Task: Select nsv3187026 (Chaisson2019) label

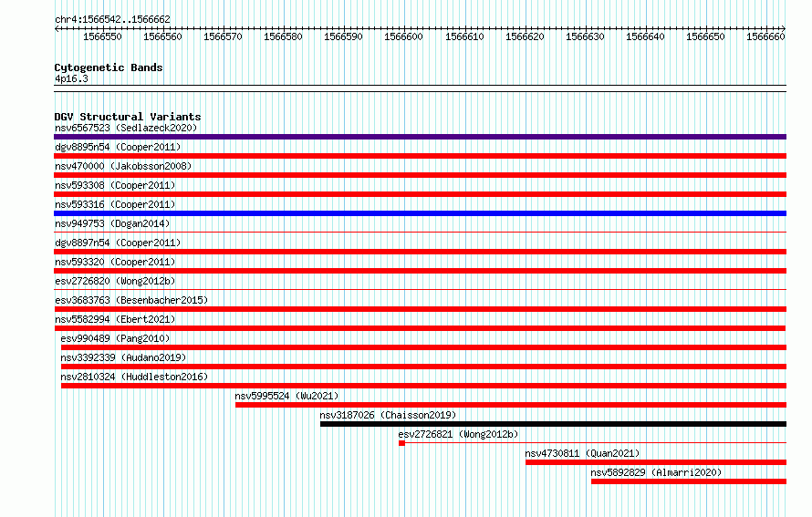Action: (388, 415)
